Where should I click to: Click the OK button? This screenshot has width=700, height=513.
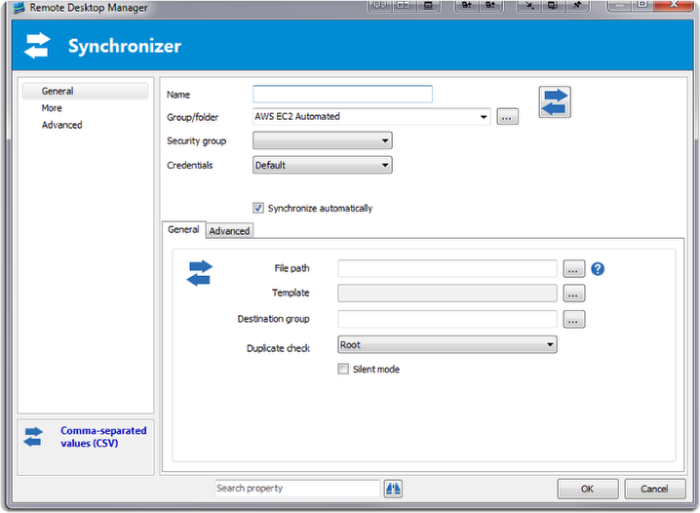[x=588, y=489]
